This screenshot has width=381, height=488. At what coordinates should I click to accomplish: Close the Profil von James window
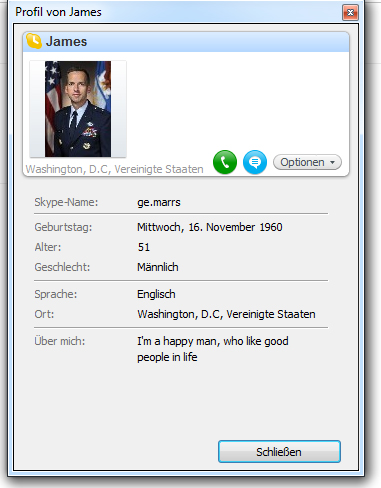click(x=350, y=13)
